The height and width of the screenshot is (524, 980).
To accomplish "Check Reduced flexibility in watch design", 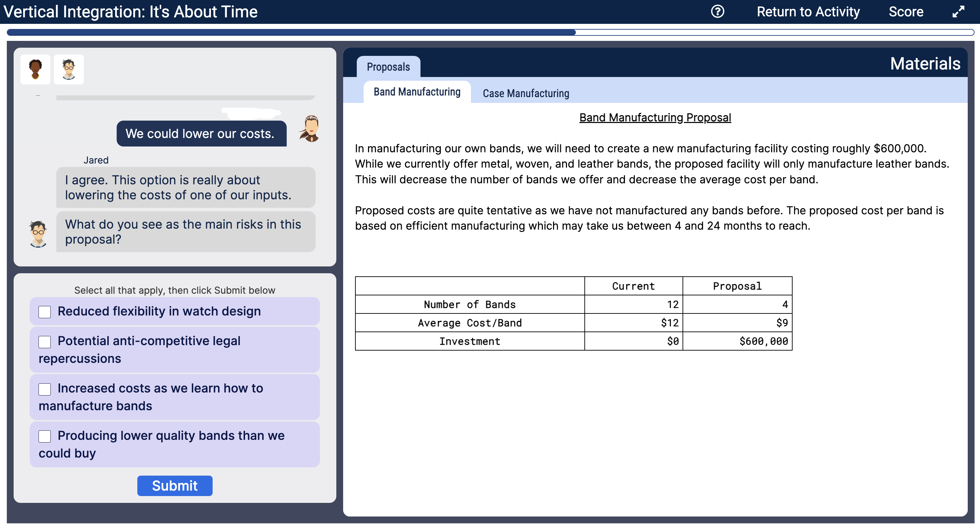I will (45, 312).
